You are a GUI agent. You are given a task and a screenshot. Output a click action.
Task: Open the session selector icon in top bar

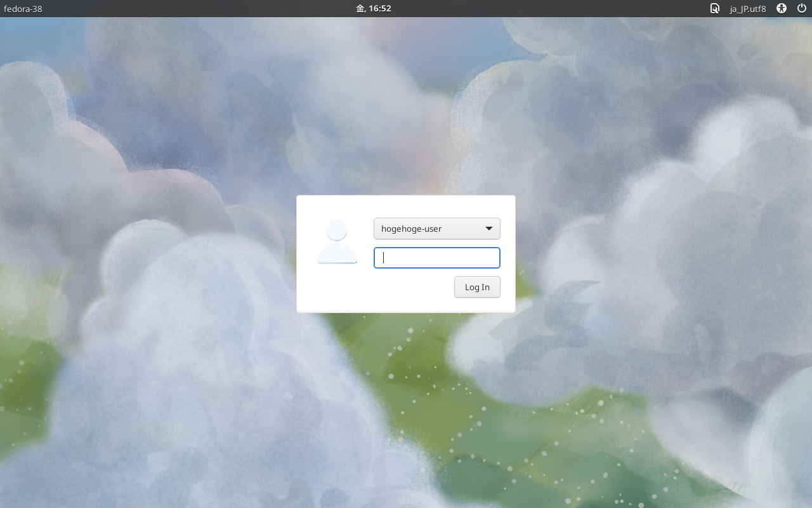pyautogui.click(x=715, y=8)
